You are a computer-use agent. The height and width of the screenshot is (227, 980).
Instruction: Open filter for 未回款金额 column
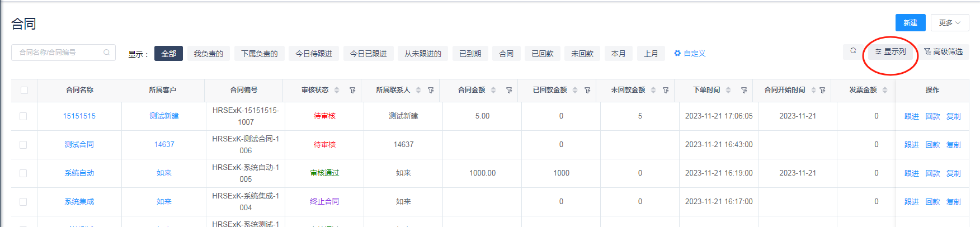[666, 90]
